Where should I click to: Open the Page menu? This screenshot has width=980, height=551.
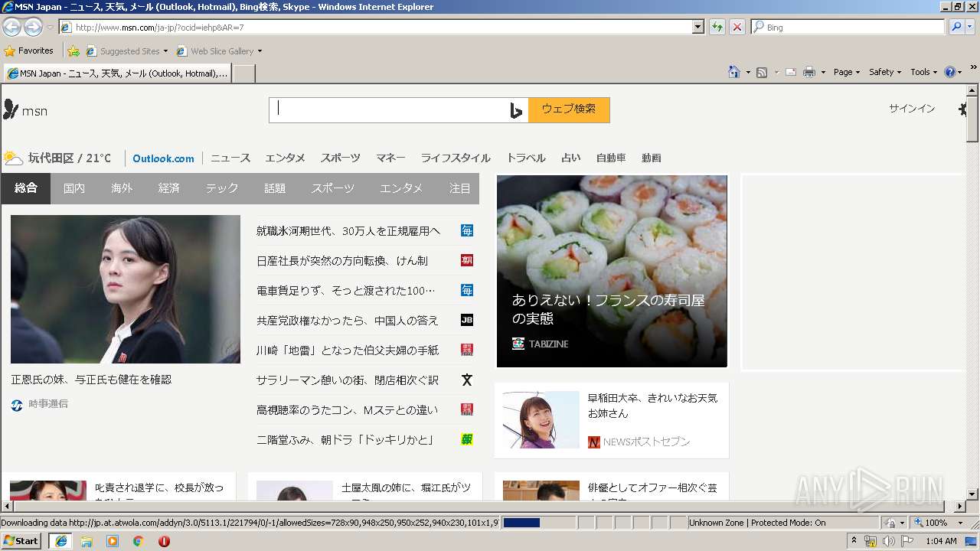tap(846, 72)
